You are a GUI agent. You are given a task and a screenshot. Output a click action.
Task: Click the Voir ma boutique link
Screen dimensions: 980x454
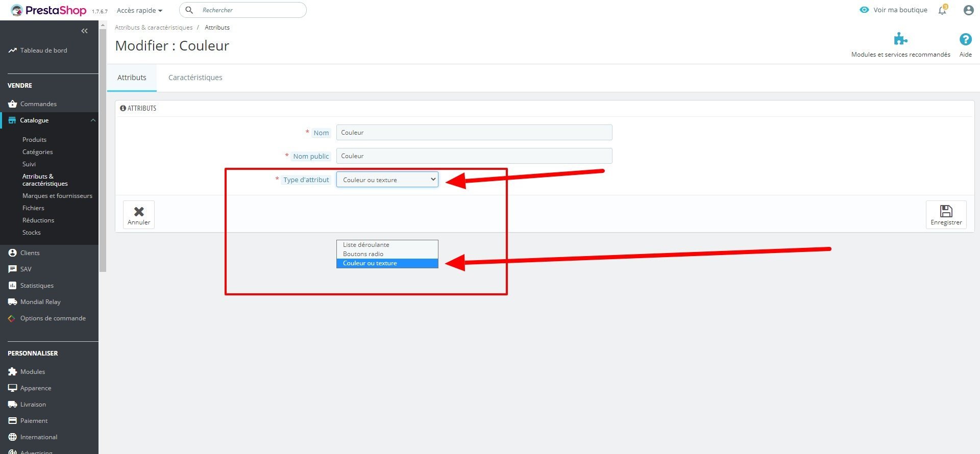pos(900,10)
